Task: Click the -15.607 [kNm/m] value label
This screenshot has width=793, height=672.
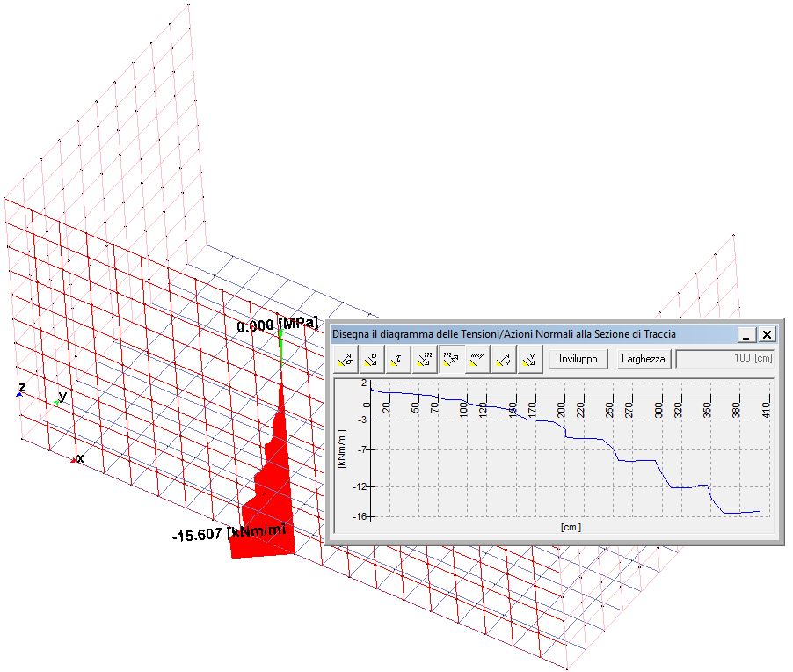Action: 229,533
